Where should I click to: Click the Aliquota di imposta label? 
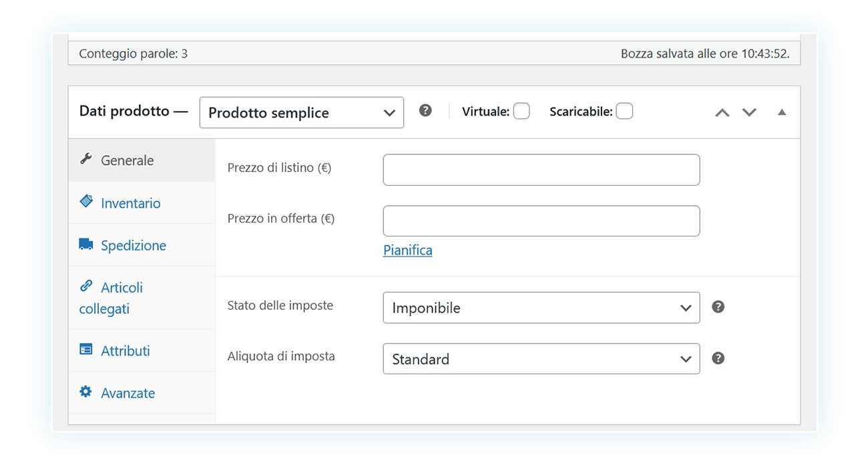point(281,356)
